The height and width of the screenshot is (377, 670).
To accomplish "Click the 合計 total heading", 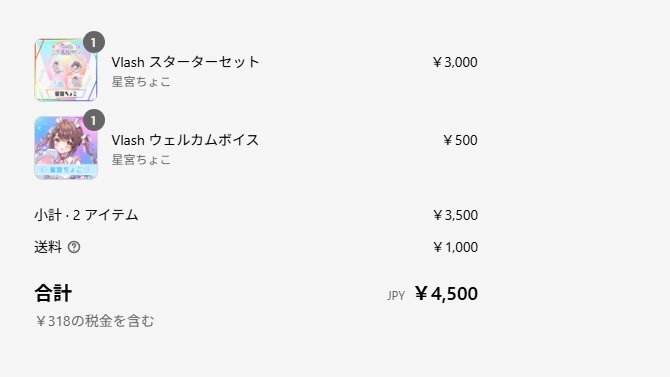I will click(53, 293).
